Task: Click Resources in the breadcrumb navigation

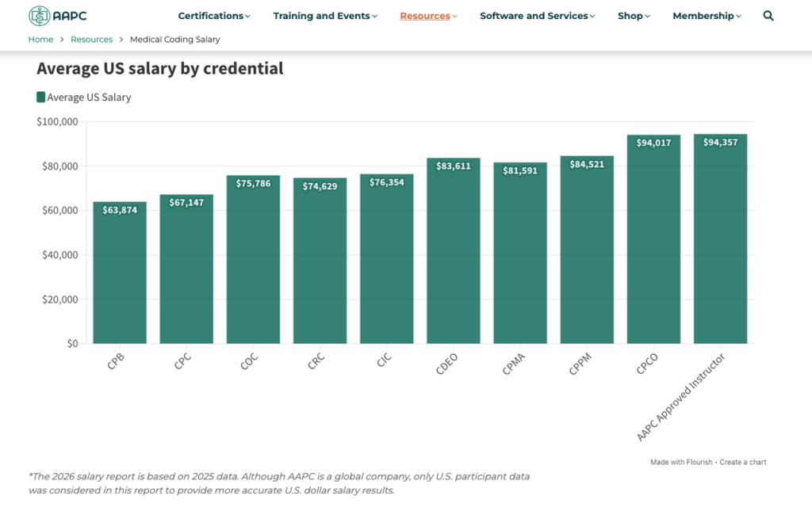Action: click(91, 39)
